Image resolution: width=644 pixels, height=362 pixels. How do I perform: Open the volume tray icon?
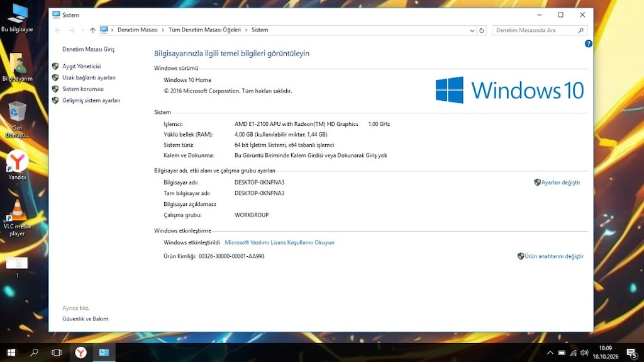584,353
